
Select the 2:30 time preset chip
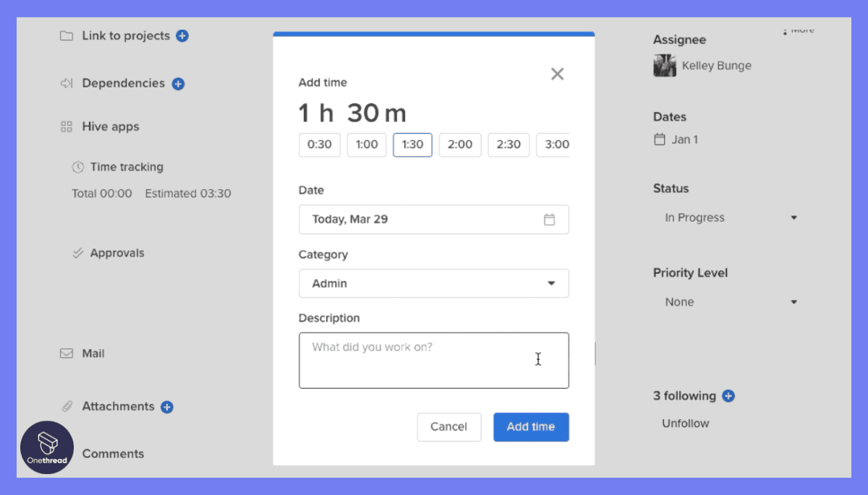[508, 145]
